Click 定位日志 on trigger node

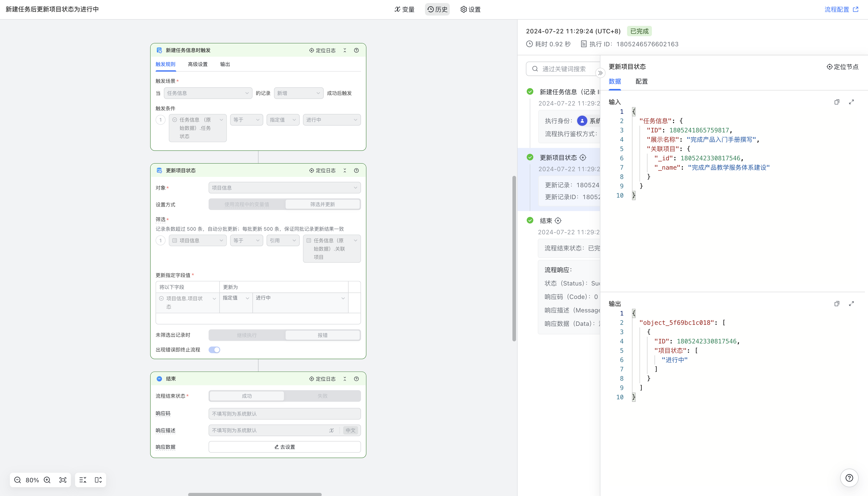pyautogui.click(x=322, y=50)
